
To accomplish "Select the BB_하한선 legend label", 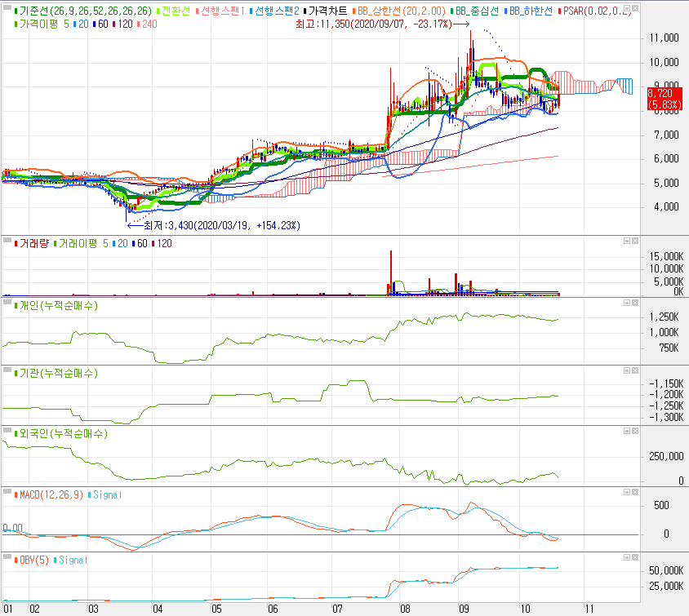I will click(528, 11).
